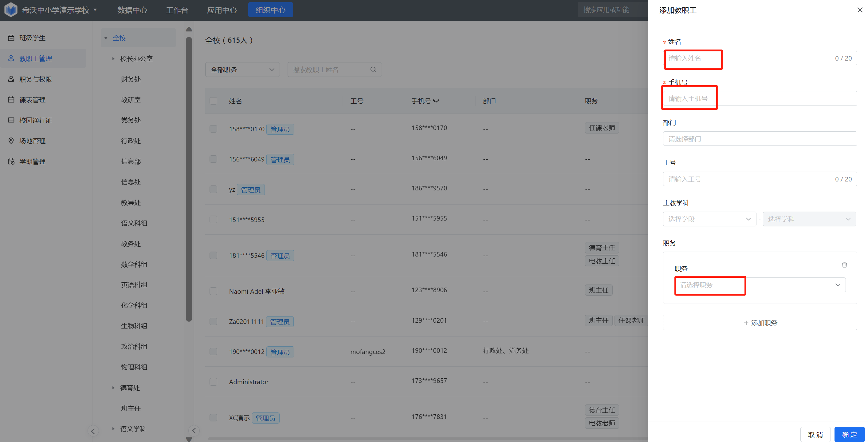Open the 班级学生 sidebar icon

click(x=11, y=38)
